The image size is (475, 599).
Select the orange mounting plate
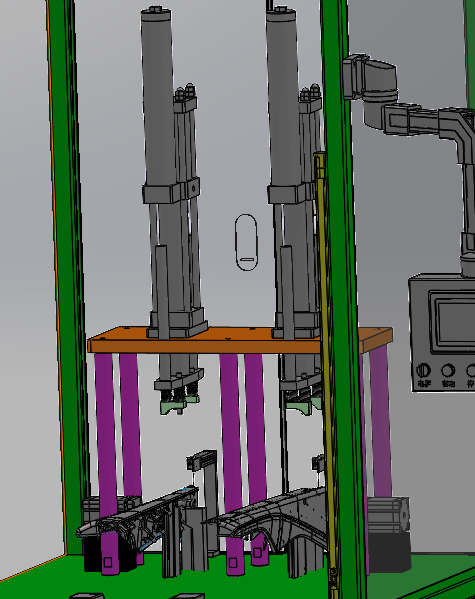tap(240, 339)
